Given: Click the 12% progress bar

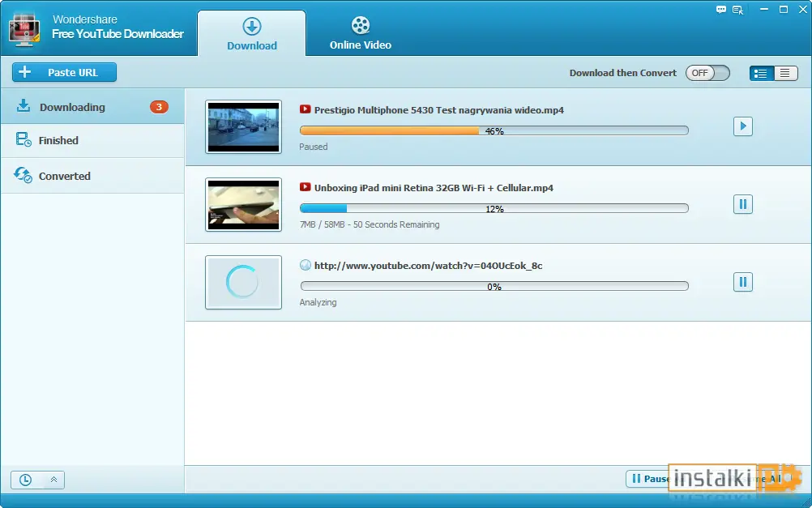Looking at the screenshot, I should click(494, 208).
